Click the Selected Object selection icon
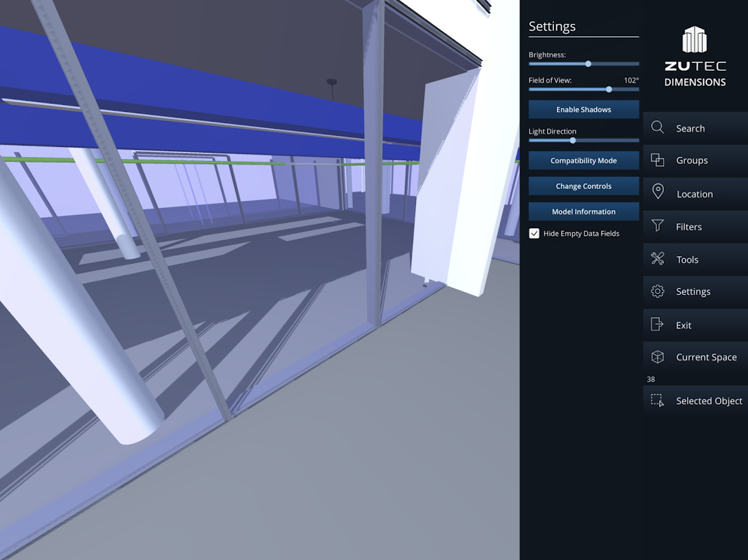The height and width of the screenshot is (560, 748). tap(658, 400)
